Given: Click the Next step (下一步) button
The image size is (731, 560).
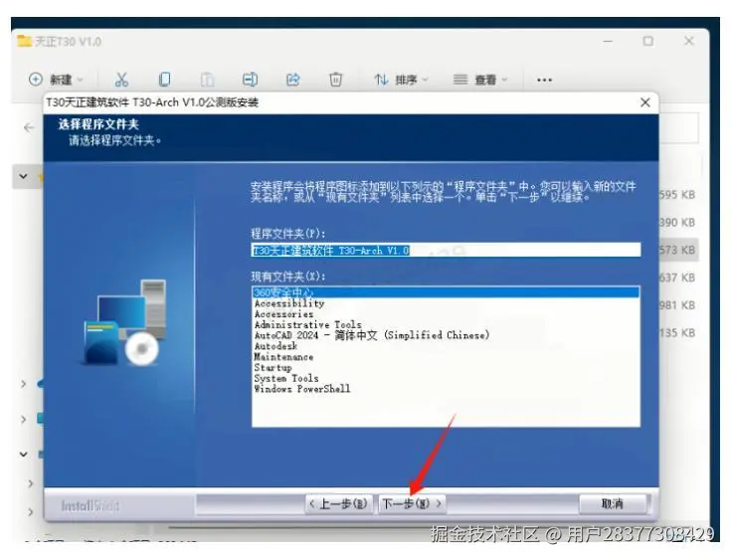Looking at the screenshot, I should click(x=412, y=503).
